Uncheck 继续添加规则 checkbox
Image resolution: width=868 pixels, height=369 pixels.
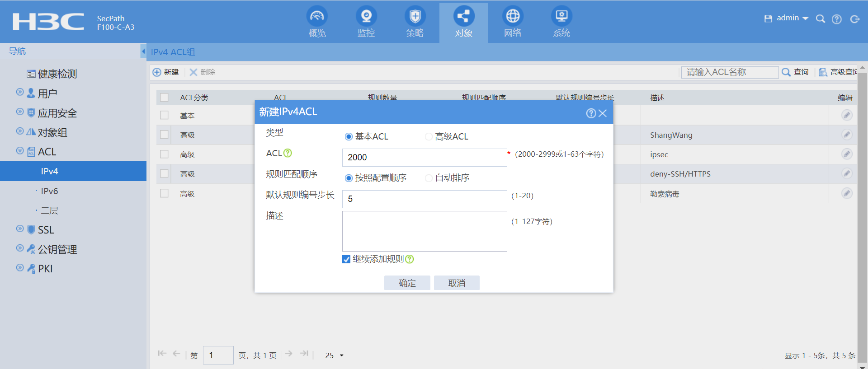(346, 259)
